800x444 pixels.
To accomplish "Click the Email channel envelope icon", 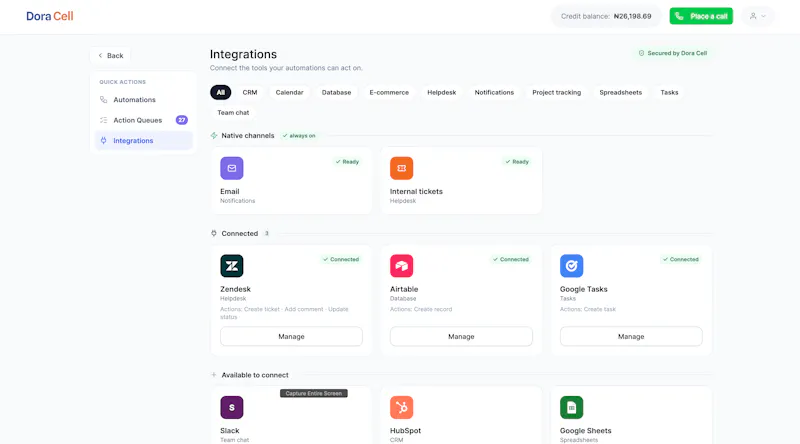I will [232, 168].
